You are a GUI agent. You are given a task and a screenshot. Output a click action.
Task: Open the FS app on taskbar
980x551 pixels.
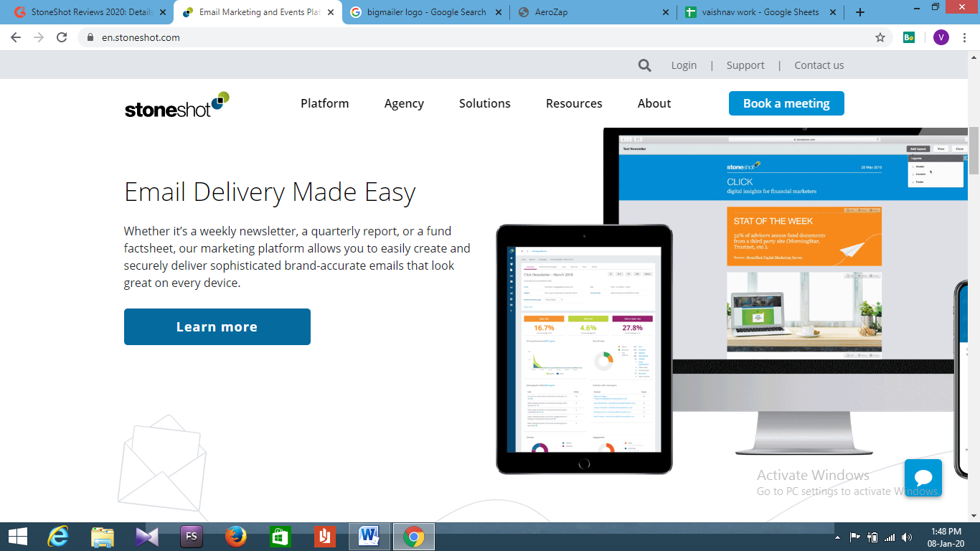click(x=192, y=537)
